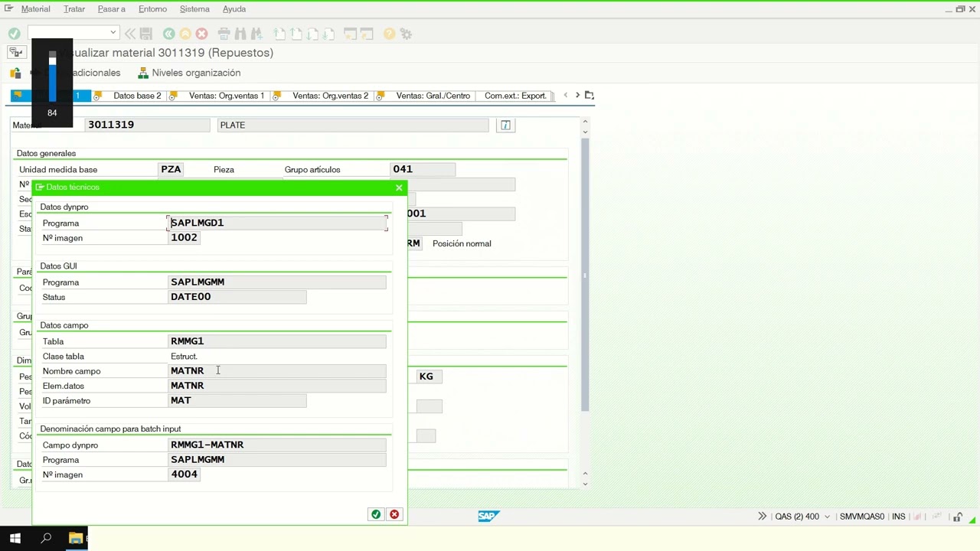Open the Pasar a menu
The height and width of the screenshot is (551, 980).
click(x=112, y=9)
